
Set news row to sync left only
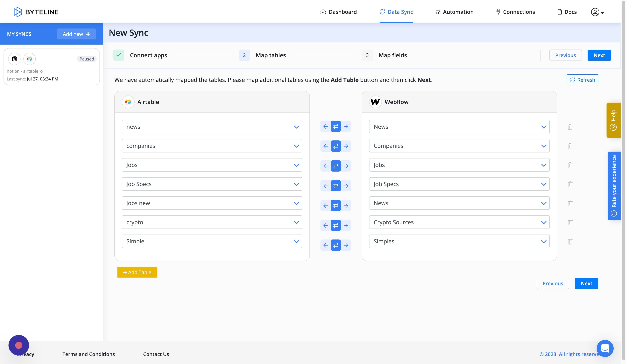[x=325, y=126]
